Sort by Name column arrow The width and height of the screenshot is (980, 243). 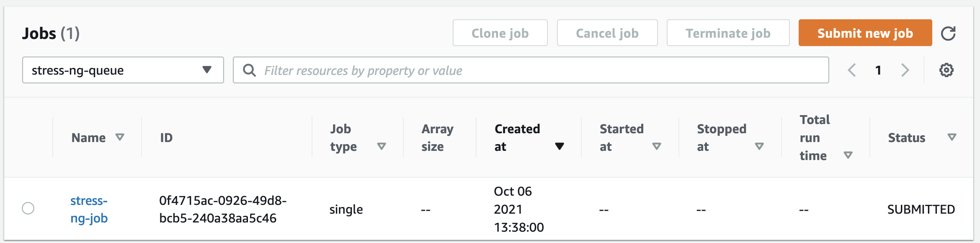tap(120, 137)
